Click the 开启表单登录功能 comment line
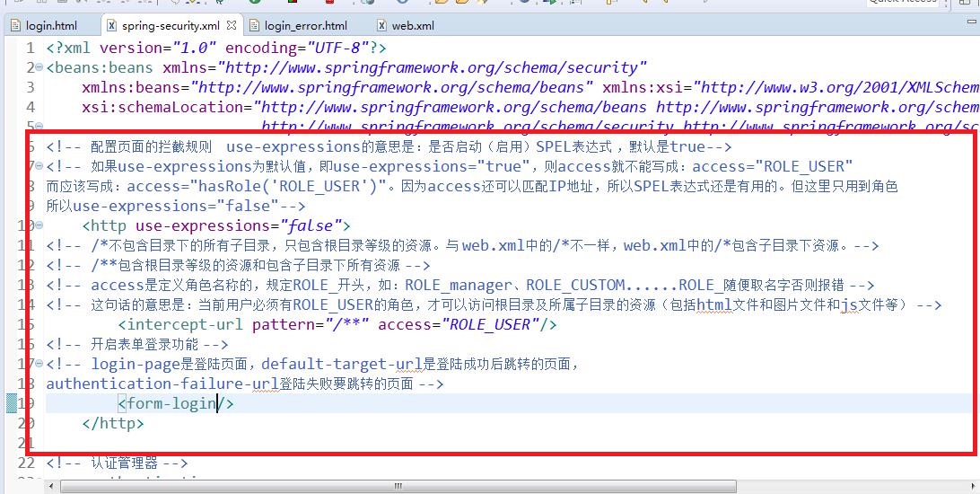The height and width of the screenshot is (494, 980). point(137,344)
